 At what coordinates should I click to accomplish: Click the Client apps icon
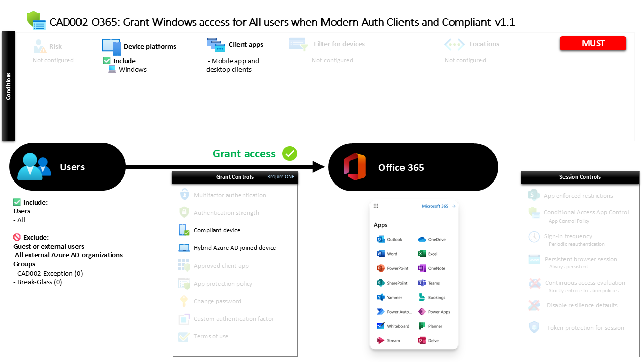coord(216,44)
